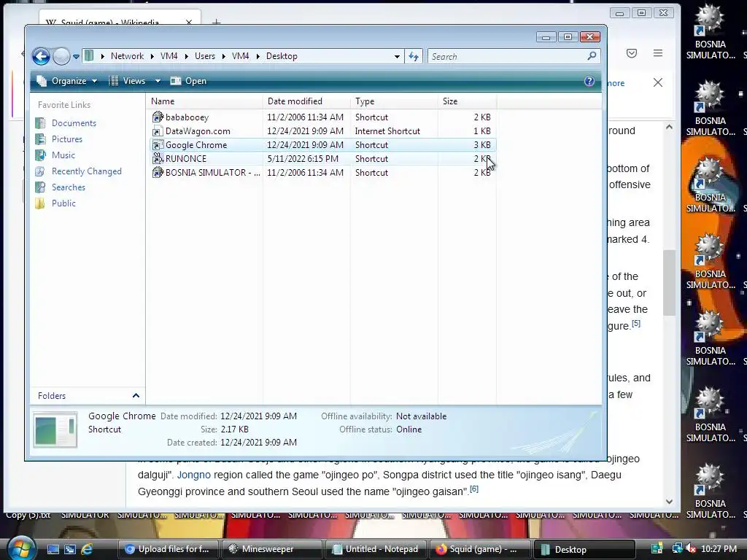Image resolution: width=747 pixels, height=560 pixels.
Task: Open the Windows Start orb
Action: pyautogui.click(x=21, y=548)
